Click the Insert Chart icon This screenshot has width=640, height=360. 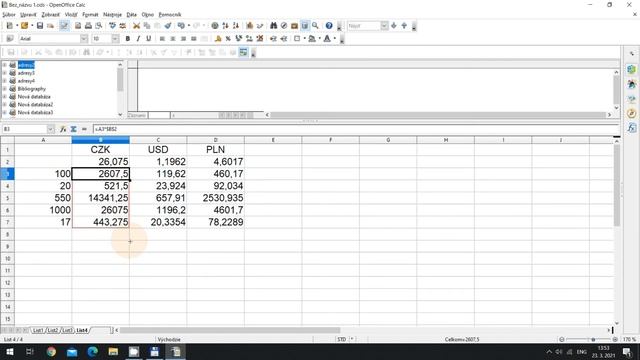pos(249,26)
